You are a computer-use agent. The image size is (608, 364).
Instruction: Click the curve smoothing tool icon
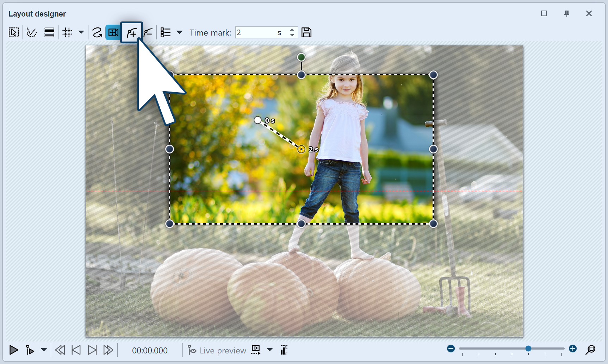coord(31,32)
